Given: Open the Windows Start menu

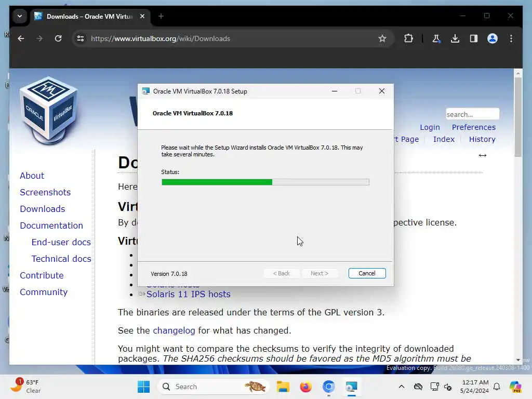Looking at the screenshot, I should point(143,387).
